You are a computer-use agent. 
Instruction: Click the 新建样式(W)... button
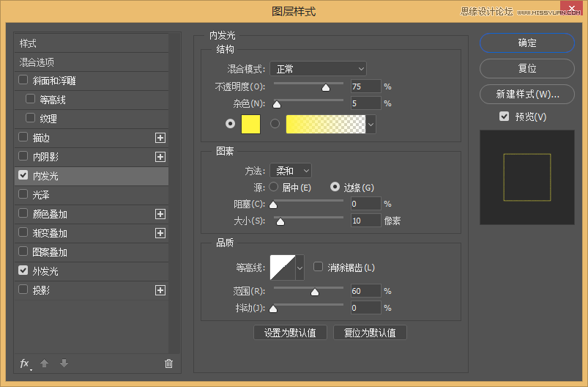tap(527, 94)
